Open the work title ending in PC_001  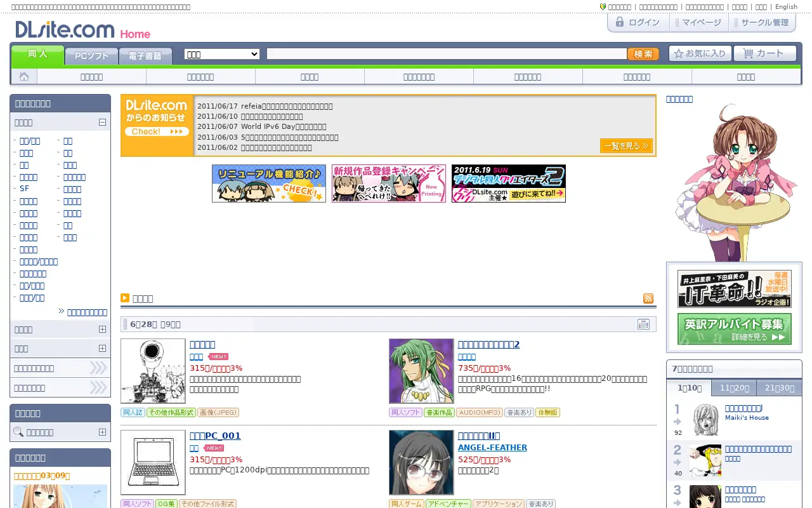click(x=215, y=436)
